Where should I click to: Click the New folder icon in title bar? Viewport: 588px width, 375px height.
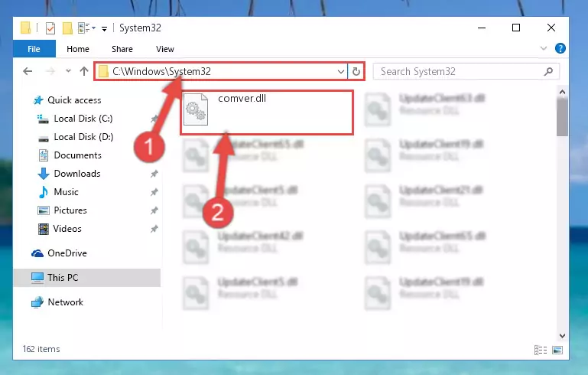(x=67, y=28)
